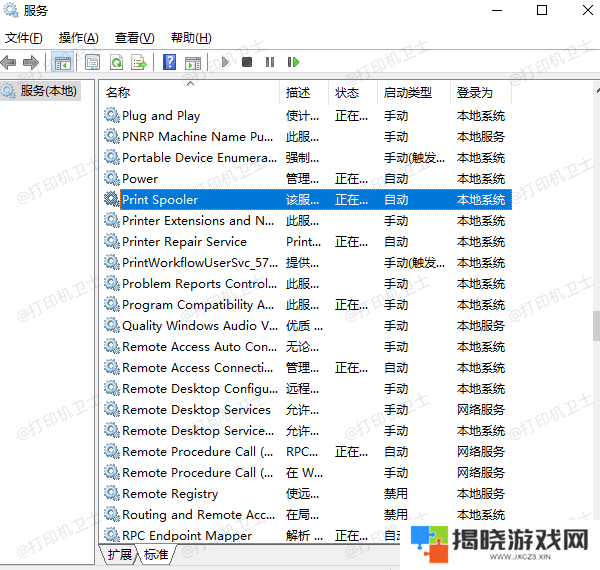The width and height of the screenshot is (600, 570).
Task: Click the Services window title bar icon
Action: click(x=11, y=10)
